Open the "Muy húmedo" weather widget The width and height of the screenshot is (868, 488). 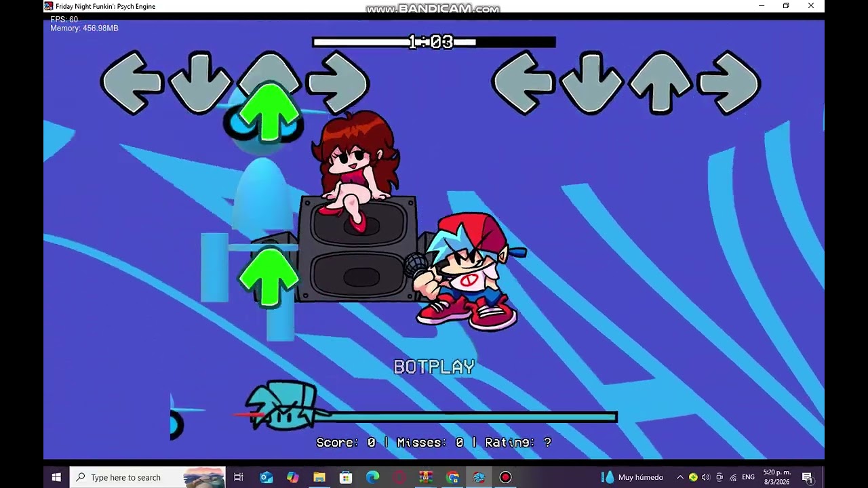coord(633,477)
